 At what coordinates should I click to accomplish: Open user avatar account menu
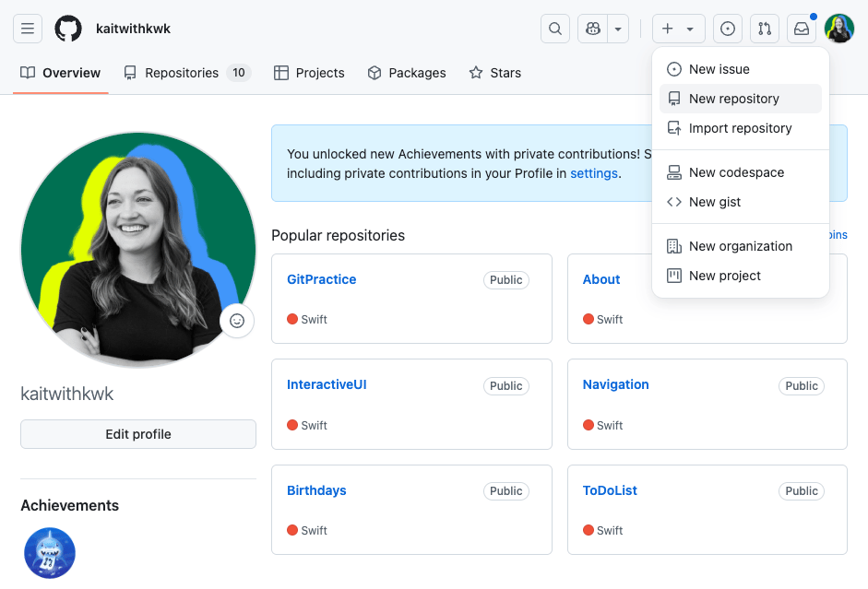pos(839,29)
